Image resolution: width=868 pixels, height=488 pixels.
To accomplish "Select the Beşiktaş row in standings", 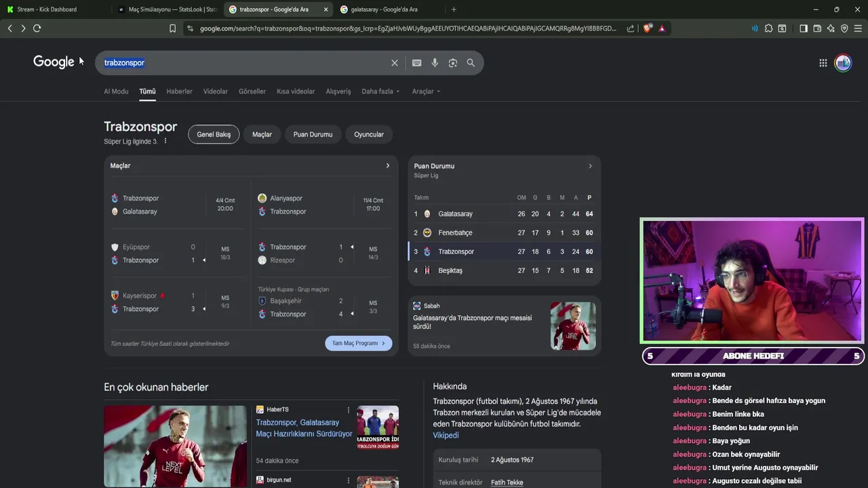I will pos(504,270).
